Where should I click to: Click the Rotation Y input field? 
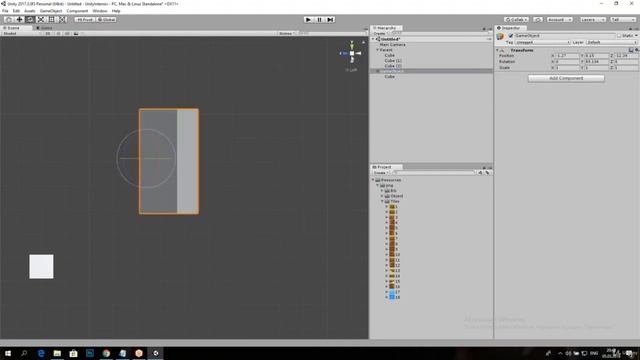click(596, 62)
